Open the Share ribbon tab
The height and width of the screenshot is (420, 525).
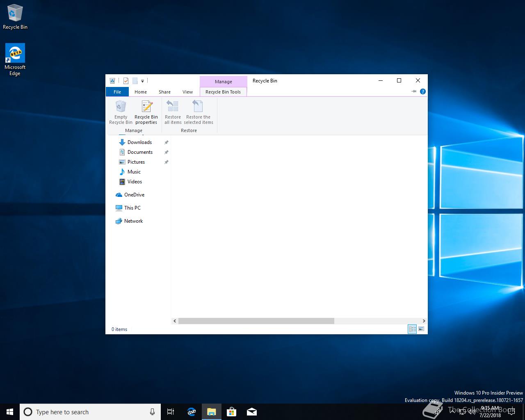tap(164, 92)
